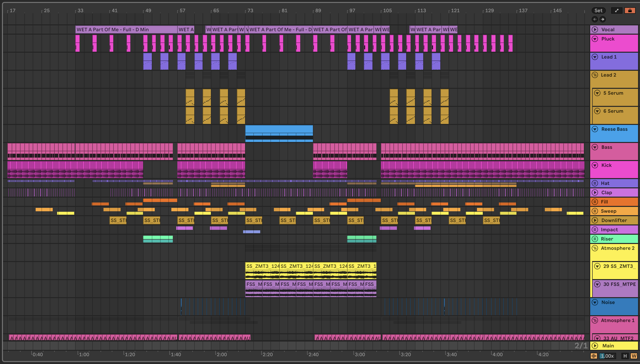The height and width of the screenshot is (364, 640).
Task: Toggle the orange waveform display icon at bottom right
Action: (x=594, y=356)
